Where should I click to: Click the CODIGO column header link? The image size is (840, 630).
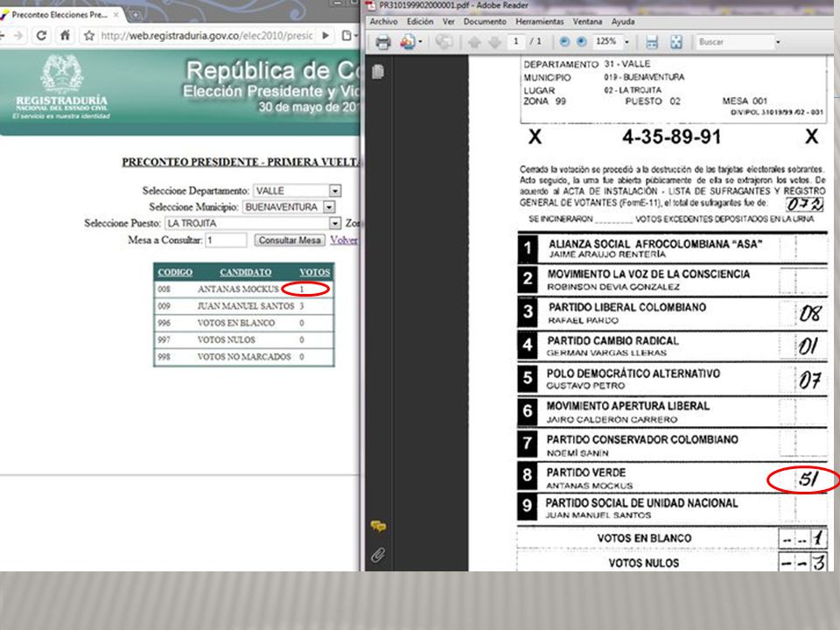click(x=175, y=272)
